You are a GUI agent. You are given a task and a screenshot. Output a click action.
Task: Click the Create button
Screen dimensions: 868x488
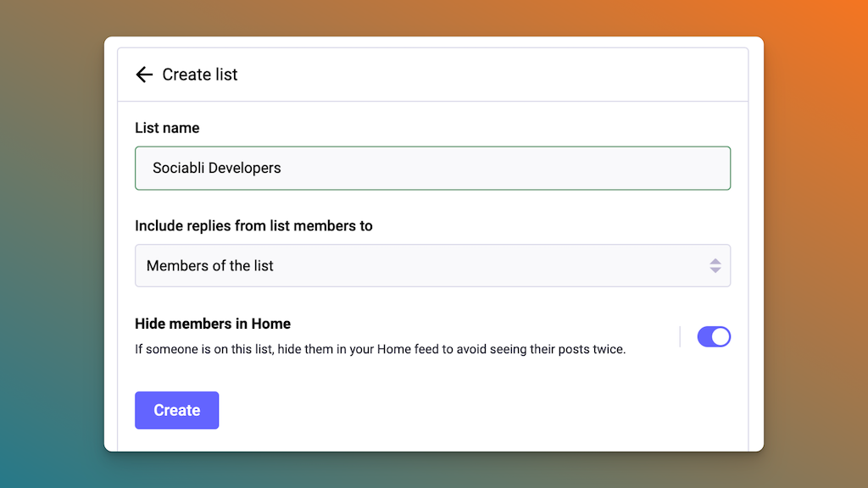click(176, 410)
